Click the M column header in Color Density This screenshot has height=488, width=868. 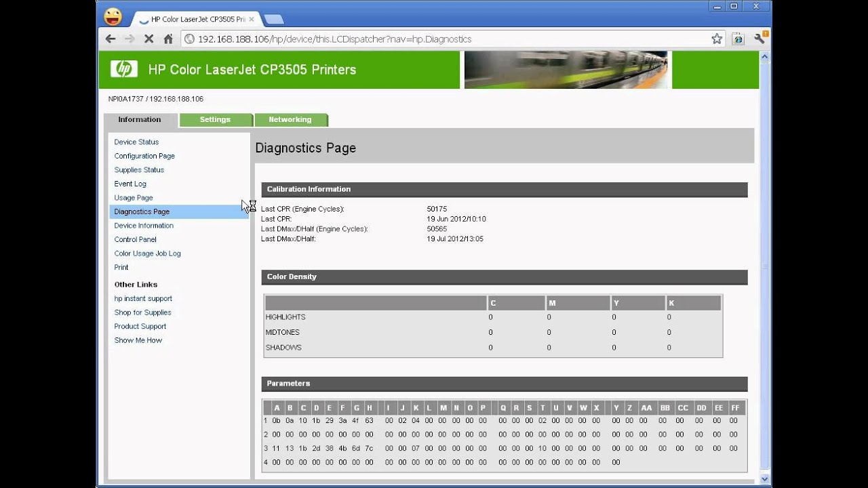[x=578, y=303]
